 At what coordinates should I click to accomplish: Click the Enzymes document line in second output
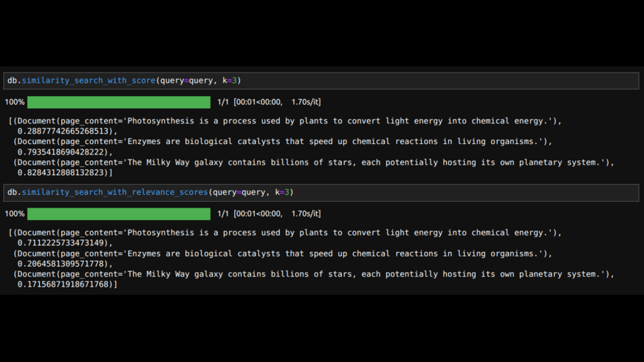pyautogui.click(x=283, y=253)
